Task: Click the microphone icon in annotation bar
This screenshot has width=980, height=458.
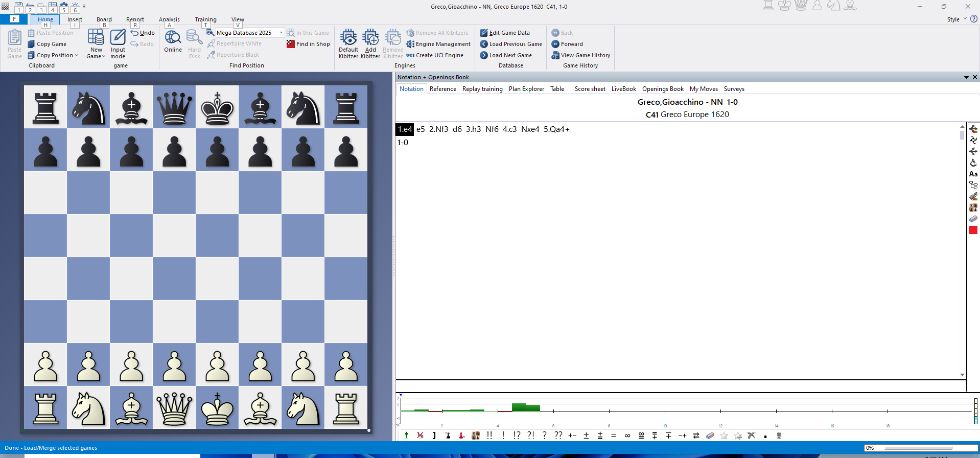Action: 779,436
